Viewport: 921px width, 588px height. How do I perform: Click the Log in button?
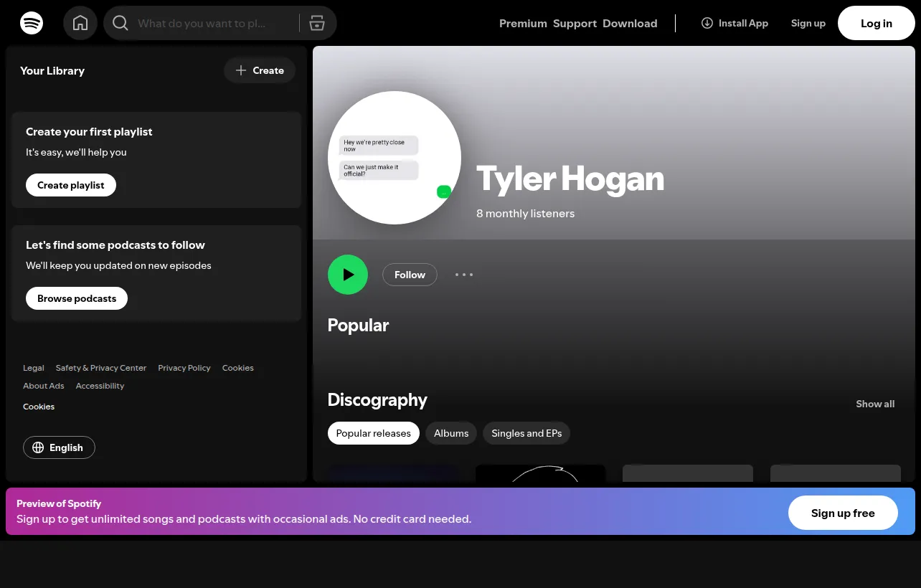click(877, 23)
